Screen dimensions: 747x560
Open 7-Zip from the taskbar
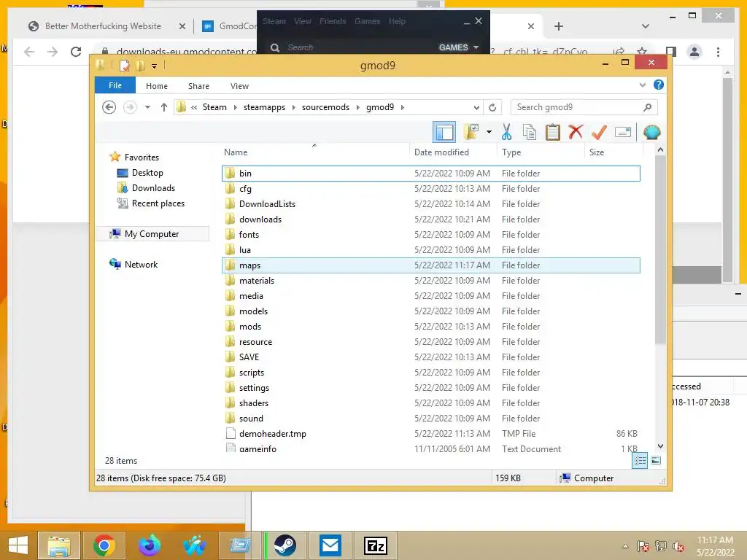(376, 545)
